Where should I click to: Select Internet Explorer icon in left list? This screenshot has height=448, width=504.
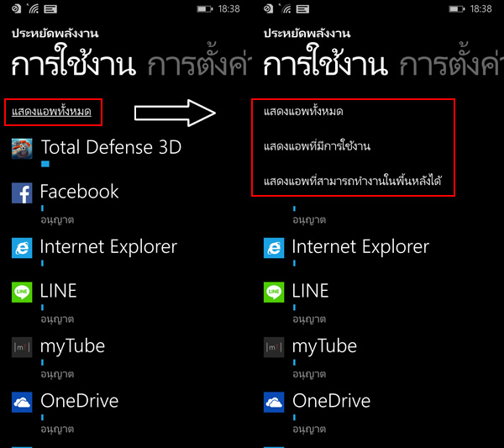pyautogui.click(x=22, y=248)
